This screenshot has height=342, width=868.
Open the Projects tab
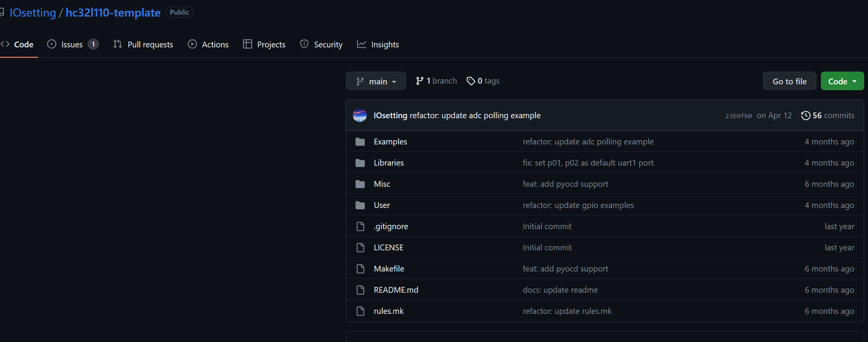coord(264,45)
